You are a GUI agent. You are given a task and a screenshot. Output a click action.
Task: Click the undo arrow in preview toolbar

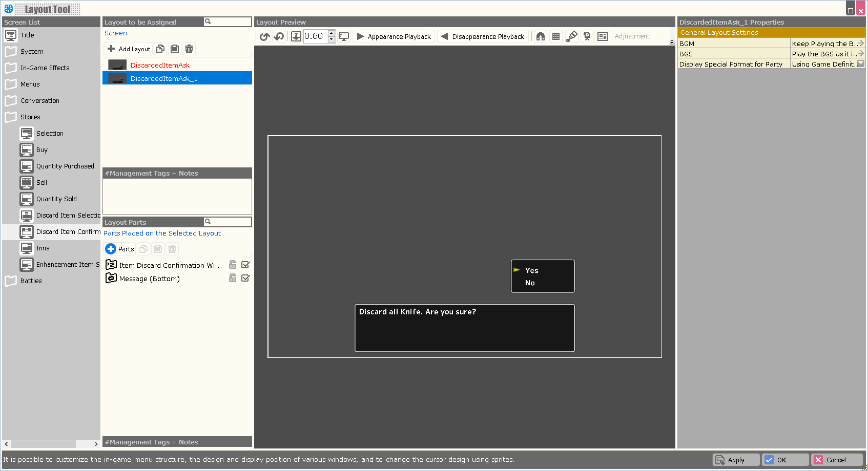click(x=264, y=36)
